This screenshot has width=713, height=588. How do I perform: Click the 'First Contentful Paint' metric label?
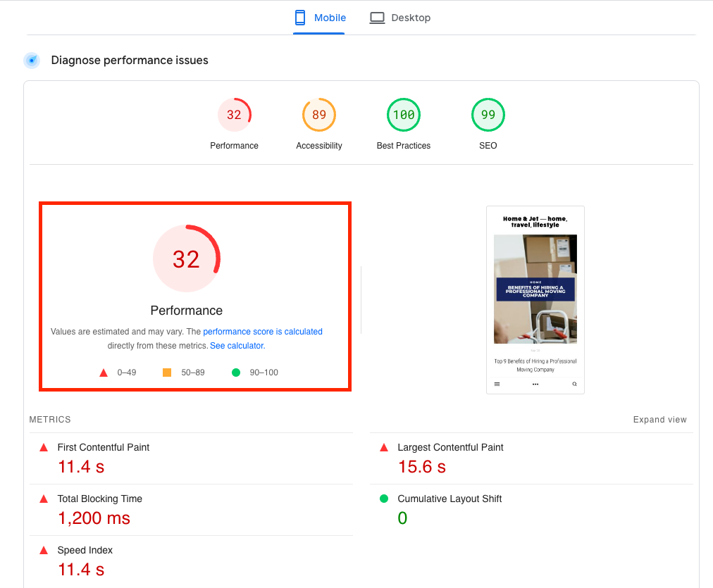104,447
